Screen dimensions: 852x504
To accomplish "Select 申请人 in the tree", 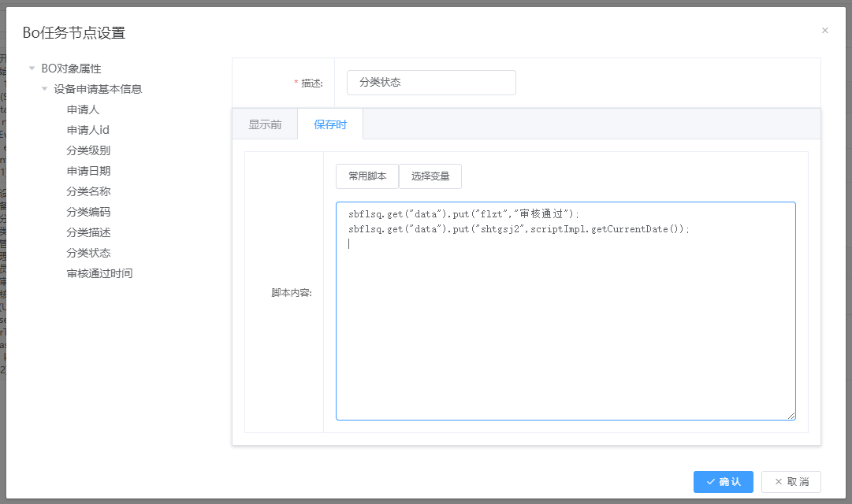I will [x=83, y=109].
